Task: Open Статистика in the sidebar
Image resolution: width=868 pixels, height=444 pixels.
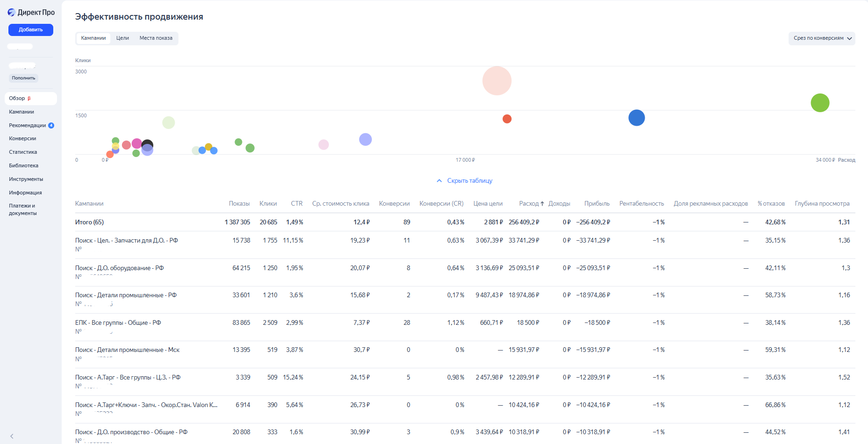Action: click(23, 152)
